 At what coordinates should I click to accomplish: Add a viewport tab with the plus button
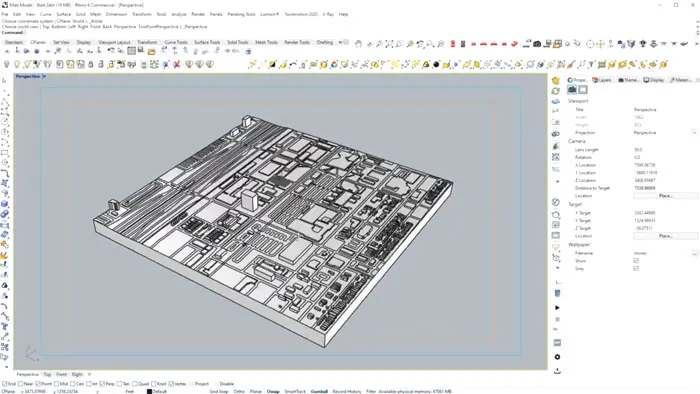89,374
